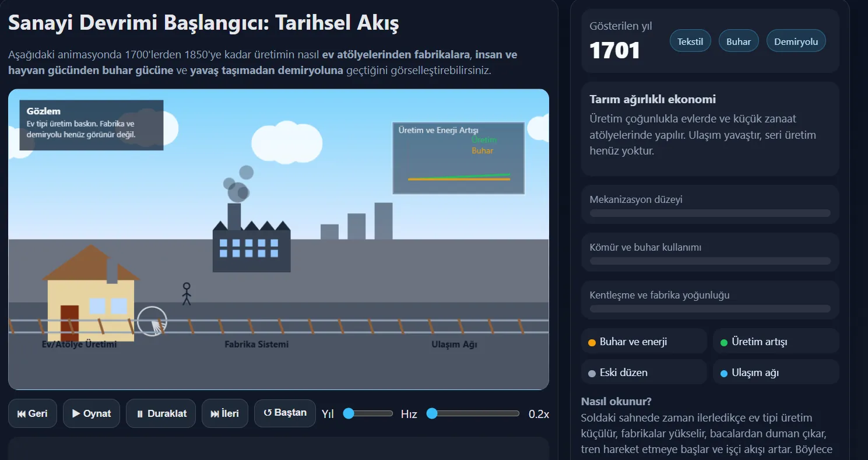Pause the animation with Duraklat
Image resolution: width=868 pixels, height=460 pixels.
coord(161,413)
